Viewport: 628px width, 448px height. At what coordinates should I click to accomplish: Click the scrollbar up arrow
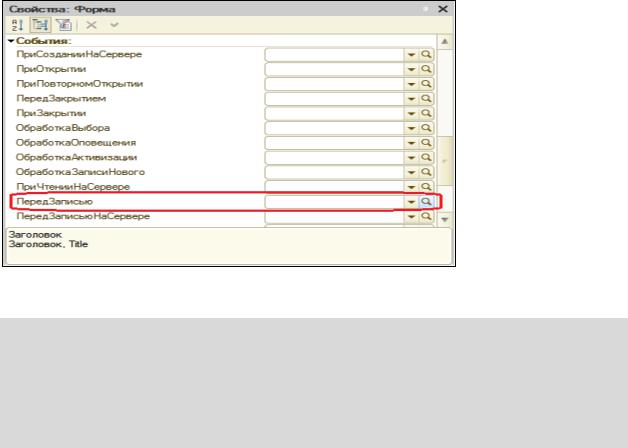coord(445,42)
